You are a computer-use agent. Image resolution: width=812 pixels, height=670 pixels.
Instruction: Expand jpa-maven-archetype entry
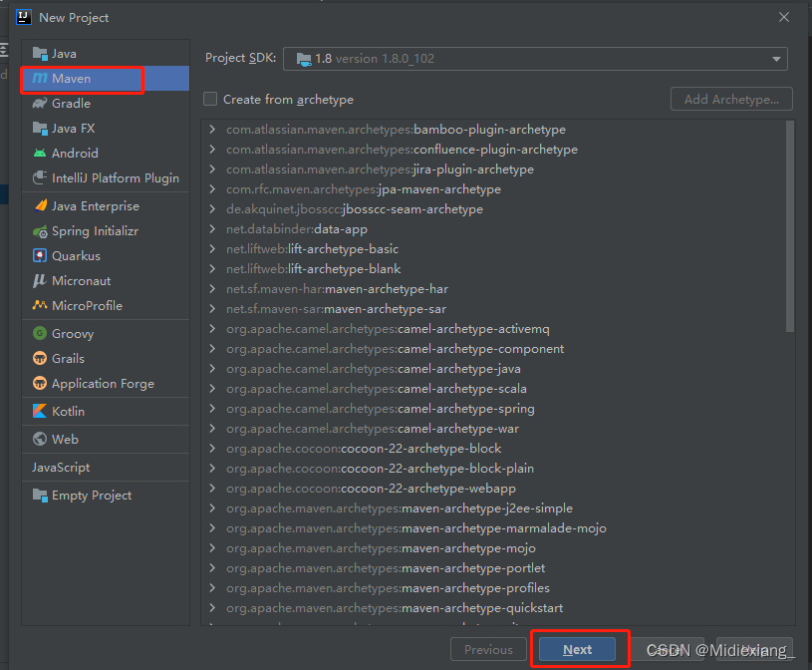pyautogui.click(x=212, y=189)
